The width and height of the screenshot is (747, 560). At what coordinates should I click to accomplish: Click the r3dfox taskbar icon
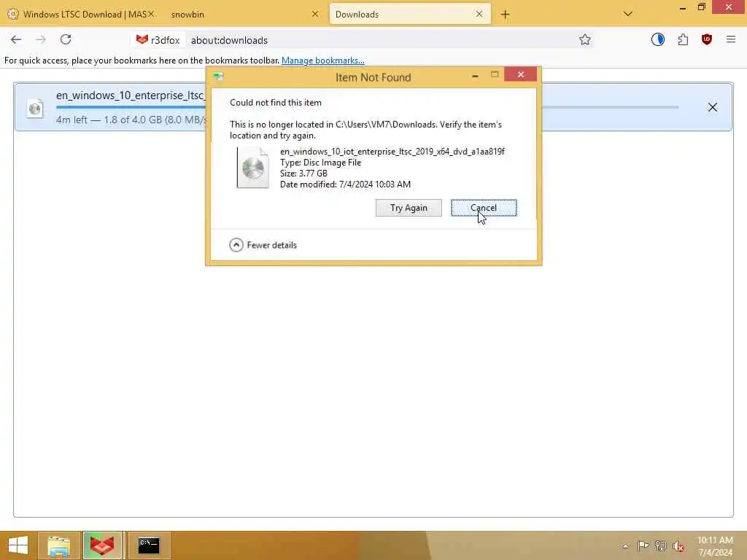click(104, 545)
